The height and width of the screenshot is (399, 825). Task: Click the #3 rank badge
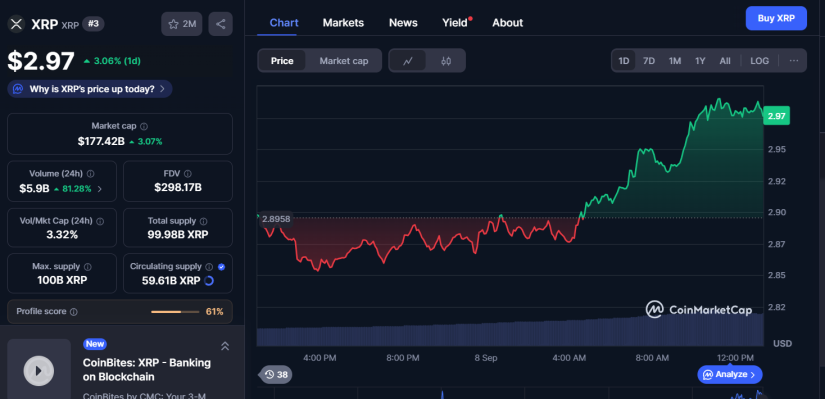pyautogui.click(x=93, y=24)
